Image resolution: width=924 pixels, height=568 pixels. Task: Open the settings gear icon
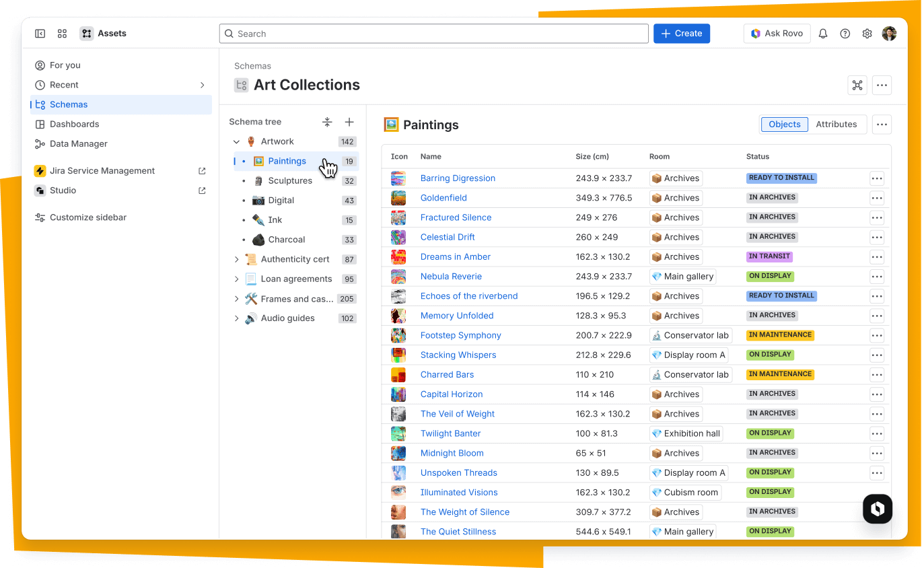click(x=867, y=34)
